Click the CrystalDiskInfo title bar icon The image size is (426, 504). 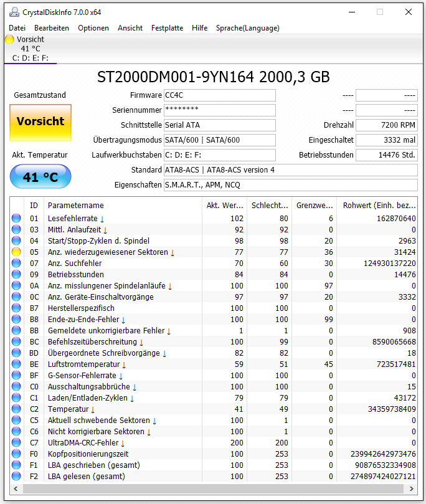coord(14,12)
